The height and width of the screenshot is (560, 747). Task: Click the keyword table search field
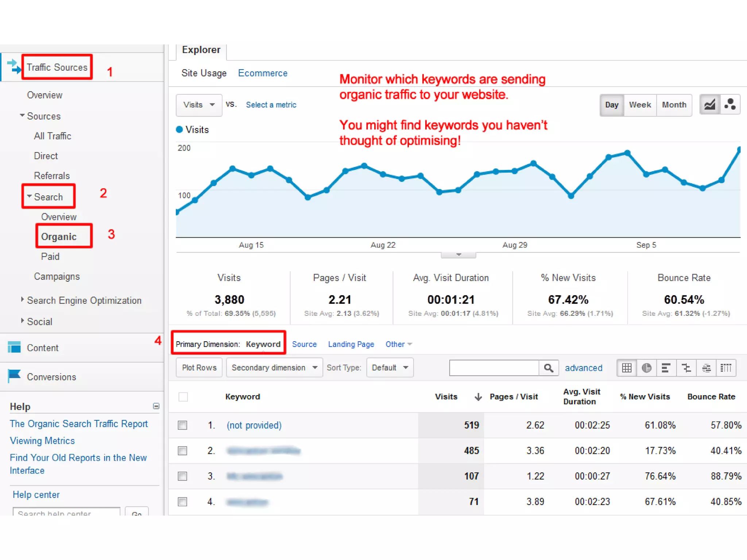pos(494,368)
